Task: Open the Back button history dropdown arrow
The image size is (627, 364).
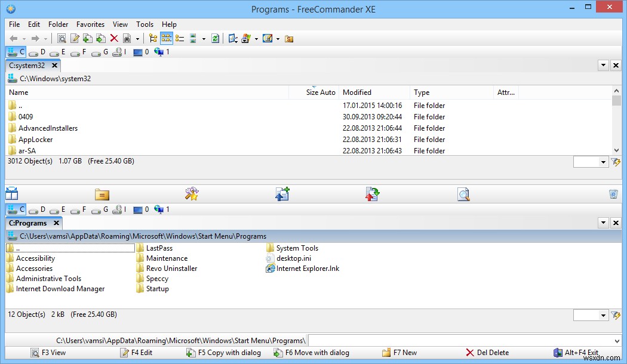Action: point(24,38)
